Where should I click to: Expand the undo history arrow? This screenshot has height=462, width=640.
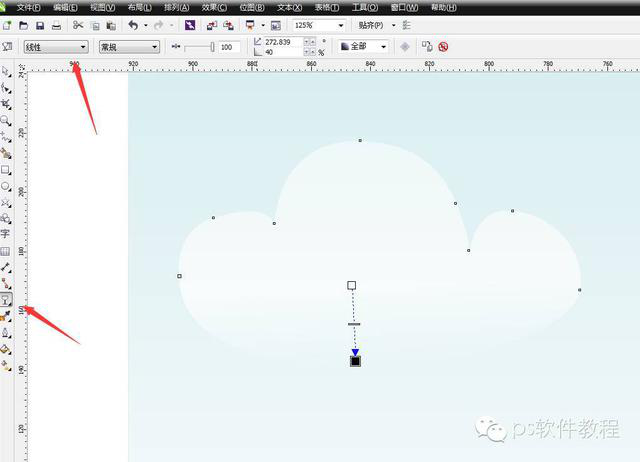pyautogui.click(x=146, y=25)
